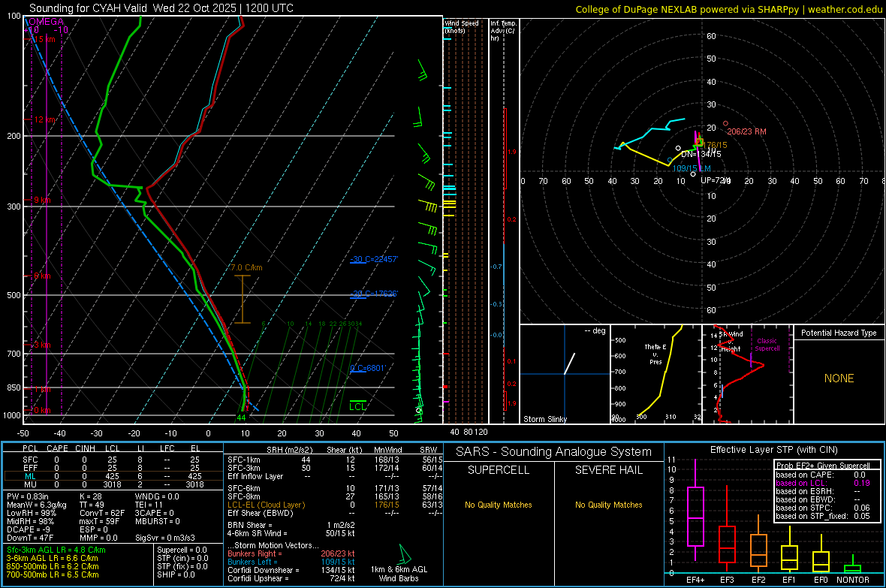Viewport: 886px width, 588px height.
Task: Click the 109/15 LM hodograph label
Action: click(x=692, y=168)
